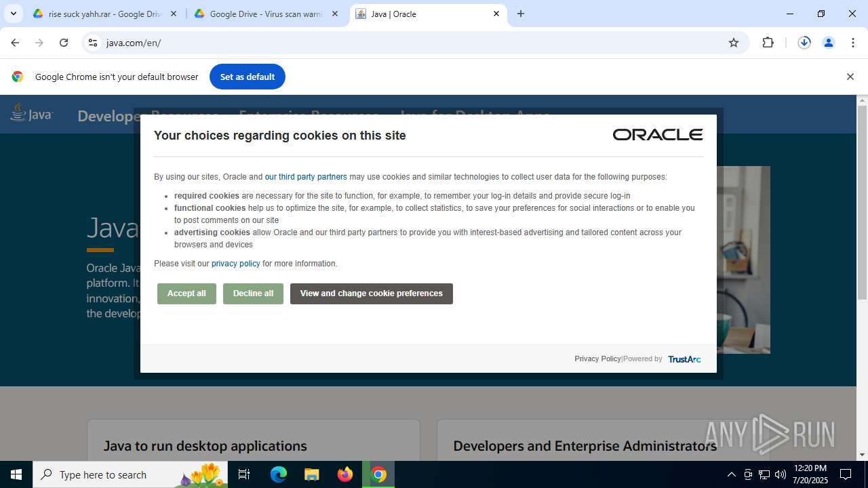
Task: View and change cookie preferences
Action: tap(372, 293)
